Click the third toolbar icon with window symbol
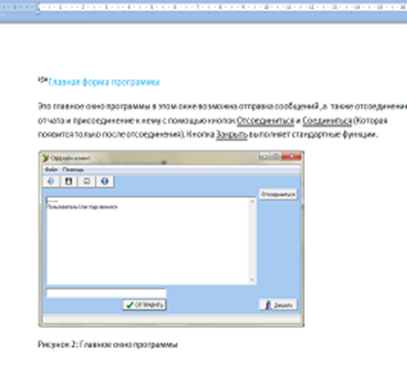This screenshot has width=407, height=369. (x=87, y=181)
